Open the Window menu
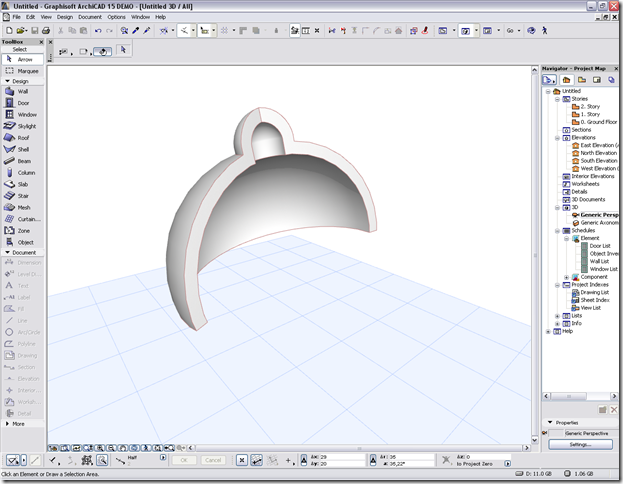This screenshot has width=623, height=484. point(141,17)
